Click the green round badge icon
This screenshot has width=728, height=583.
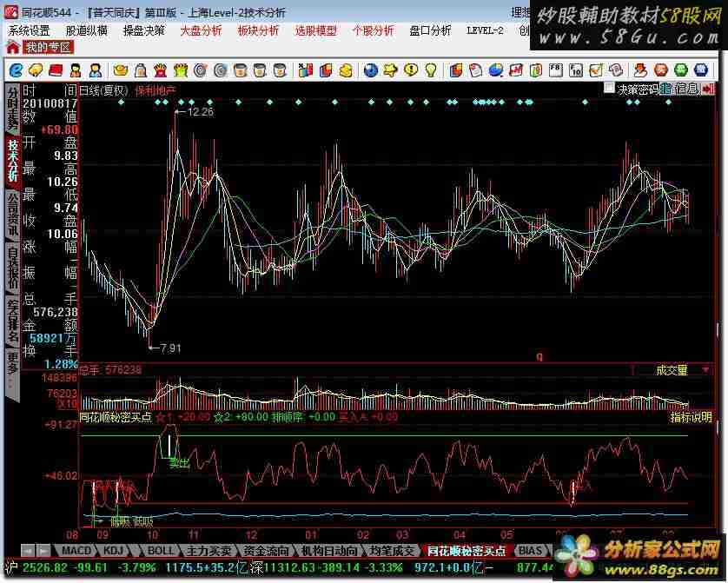coord(680,70)
